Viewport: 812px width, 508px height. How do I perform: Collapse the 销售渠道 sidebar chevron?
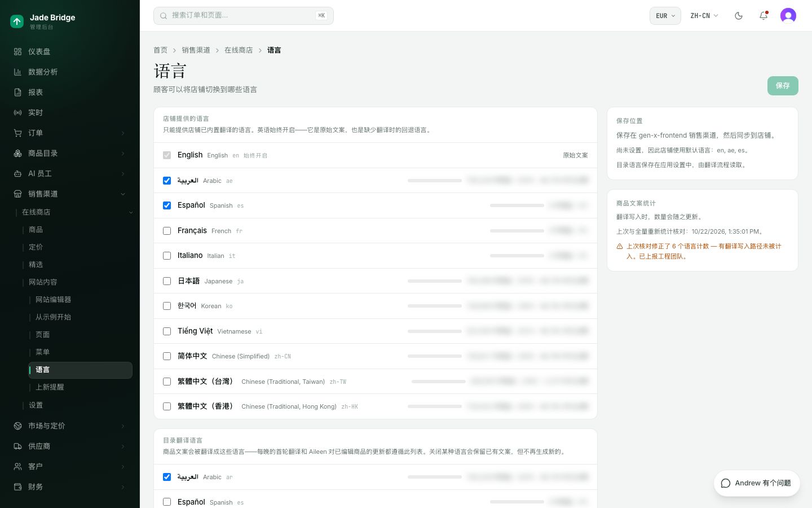pos(123,194)
